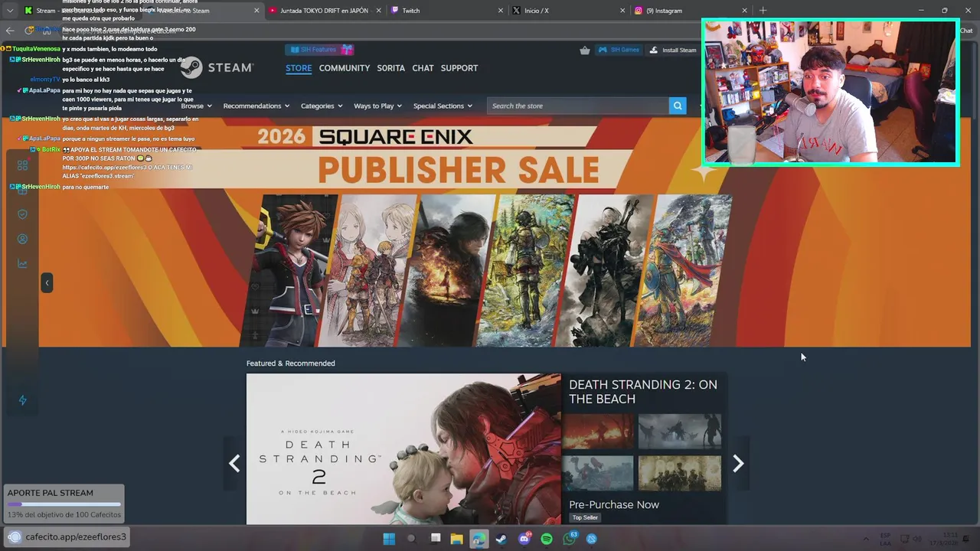Image resolution: width=980 pixels, height=551 pixels.
Task: Expand the Categories dropdown
Action: (x=322, y=106)
